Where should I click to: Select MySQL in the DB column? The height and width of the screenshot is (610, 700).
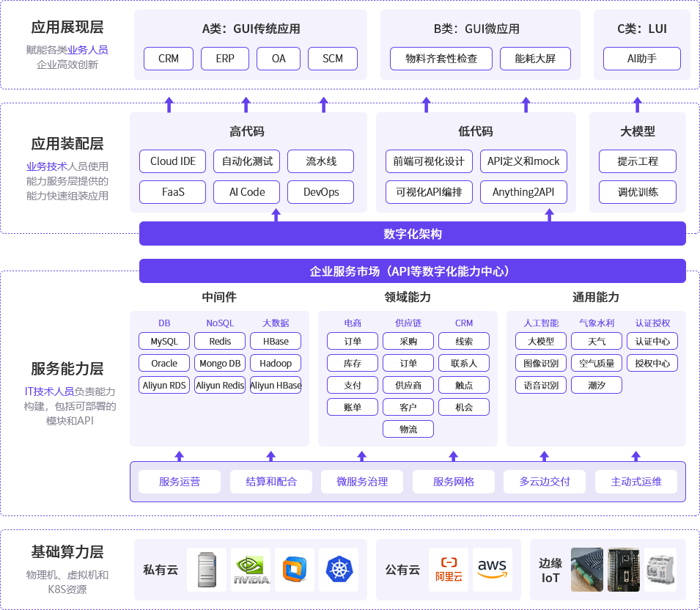[x=163, y=341]
